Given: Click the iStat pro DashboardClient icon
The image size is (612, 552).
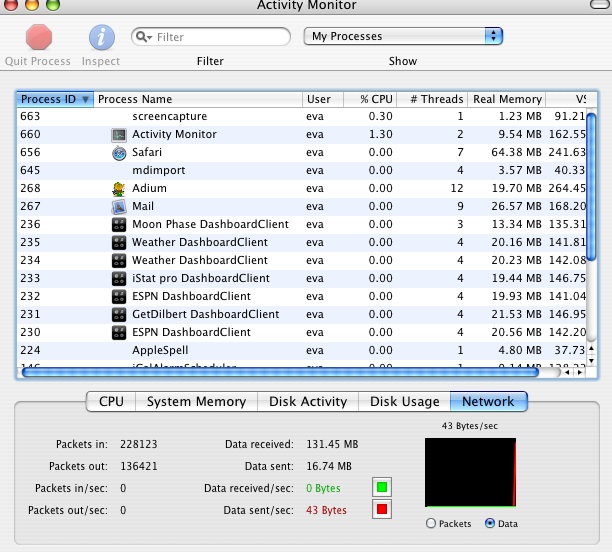Looking at the screenshot, I should point(119,278).
